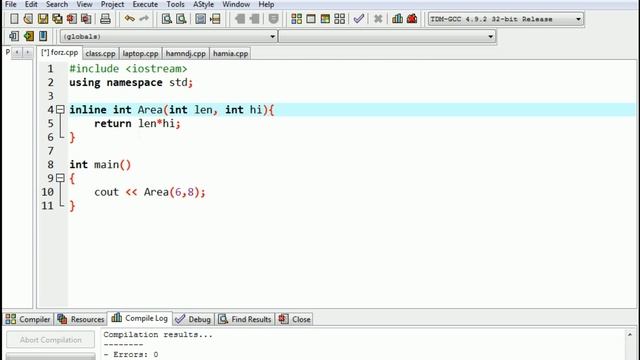Image resolution: width=640 pixels, height=360 pixels.
Task: Click the first icon in the second toolbar row
Action: click(x=14, y=36)
